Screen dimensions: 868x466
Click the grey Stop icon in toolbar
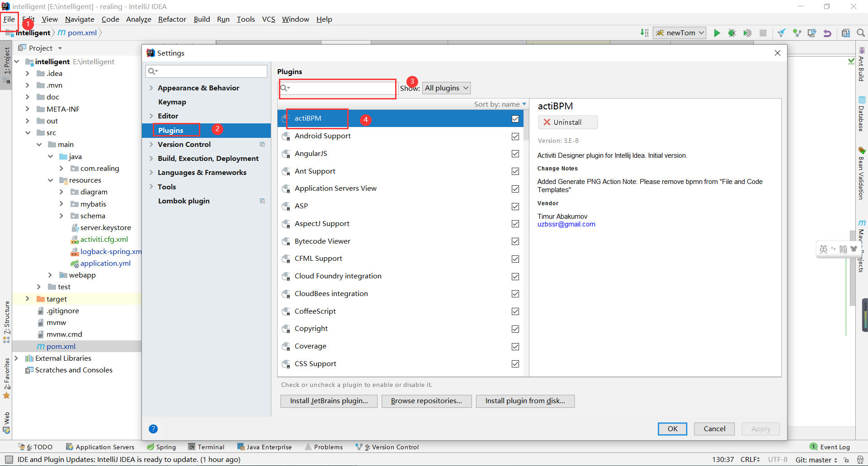(x=763, y=33)
